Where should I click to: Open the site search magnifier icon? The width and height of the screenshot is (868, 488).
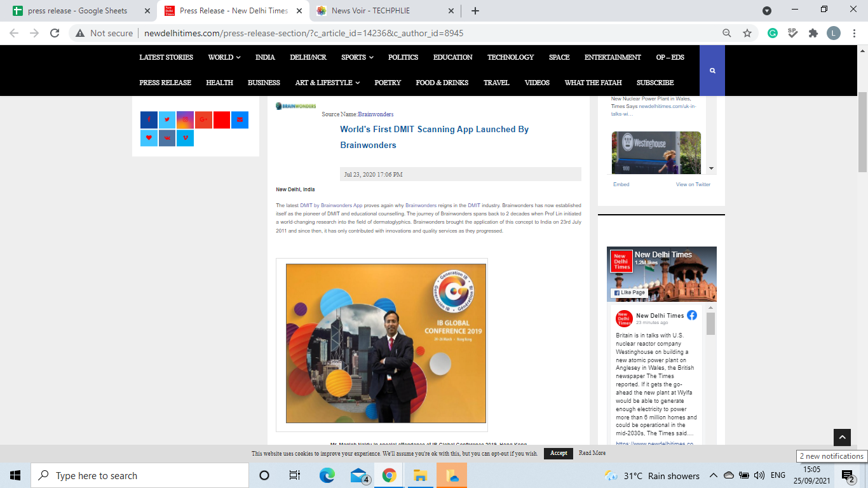pyautogui.click(x=712, y=71)
